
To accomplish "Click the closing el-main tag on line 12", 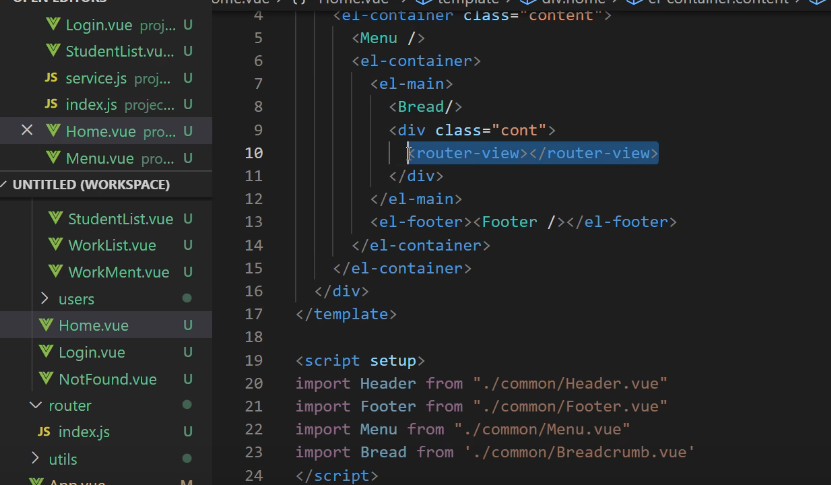I will click(416, 199).
